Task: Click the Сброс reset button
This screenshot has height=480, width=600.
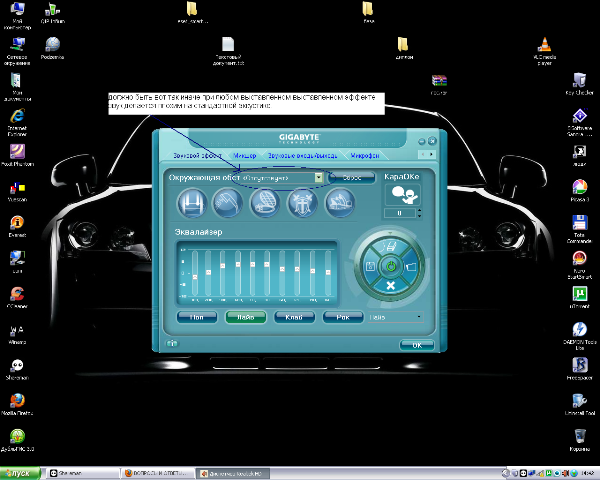Action: pos(352,178)
